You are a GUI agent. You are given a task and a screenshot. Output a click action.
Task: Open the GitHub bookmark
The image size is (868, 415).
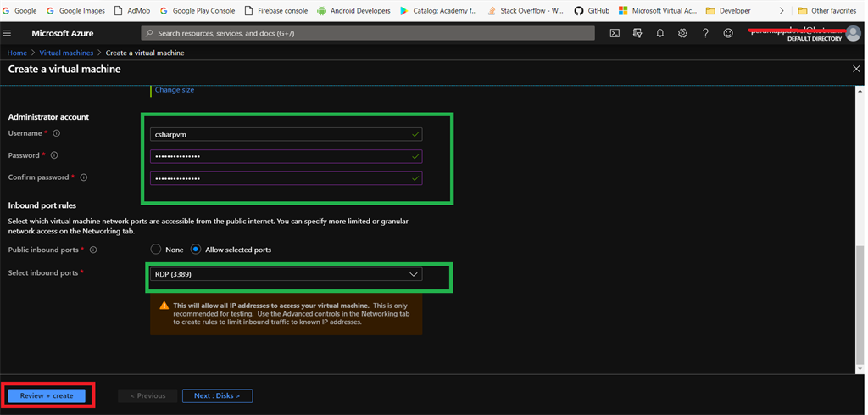pyautogui.click(x=592, y=10)
